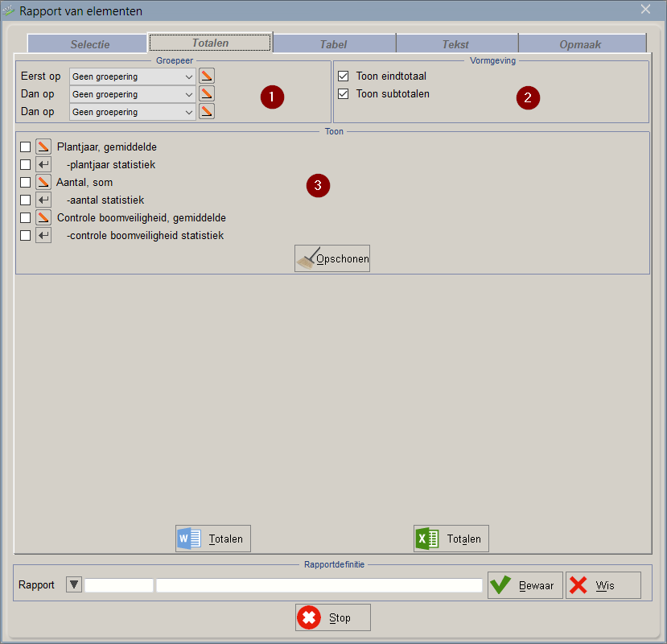Click the edit pencil icon beside 'Eerst op'
The image size is (667, 644).
click(207, 76)
